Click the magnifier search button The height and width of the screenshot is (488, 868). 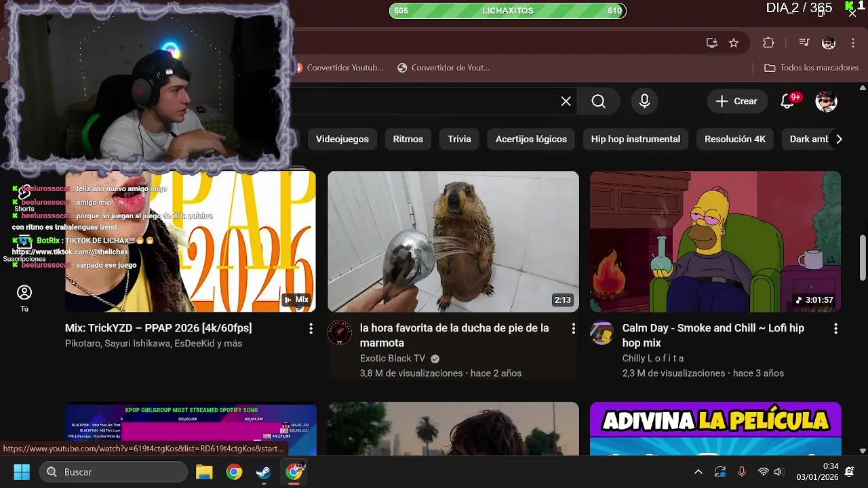click(598, 101)
